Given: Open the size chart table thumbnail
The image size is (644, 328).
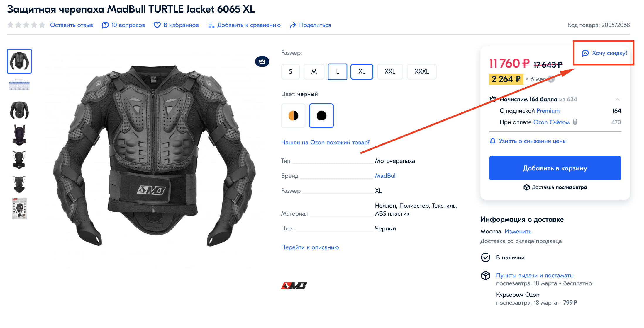Looking at the screenshot, I should coord(19,85).
